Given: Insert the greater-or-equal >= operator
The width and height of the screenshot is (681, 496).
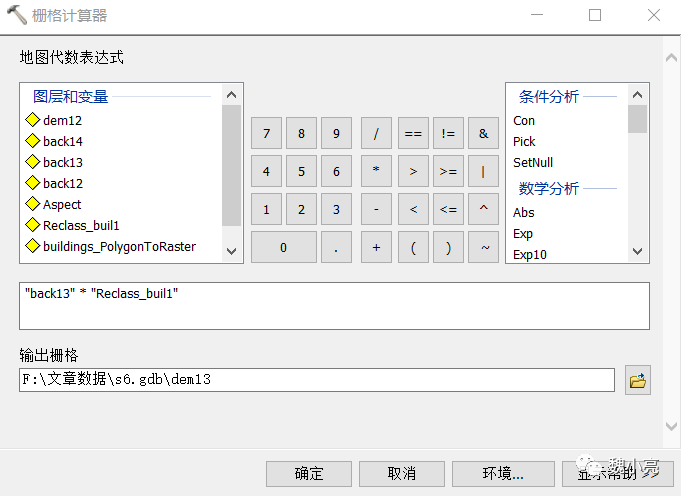Looking at the screenshot, I should [448, 171].
